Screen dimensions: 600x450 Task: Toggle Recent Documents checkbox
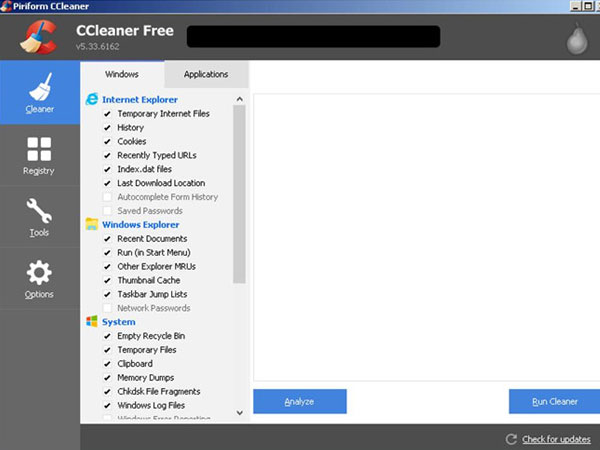(108, 239)
